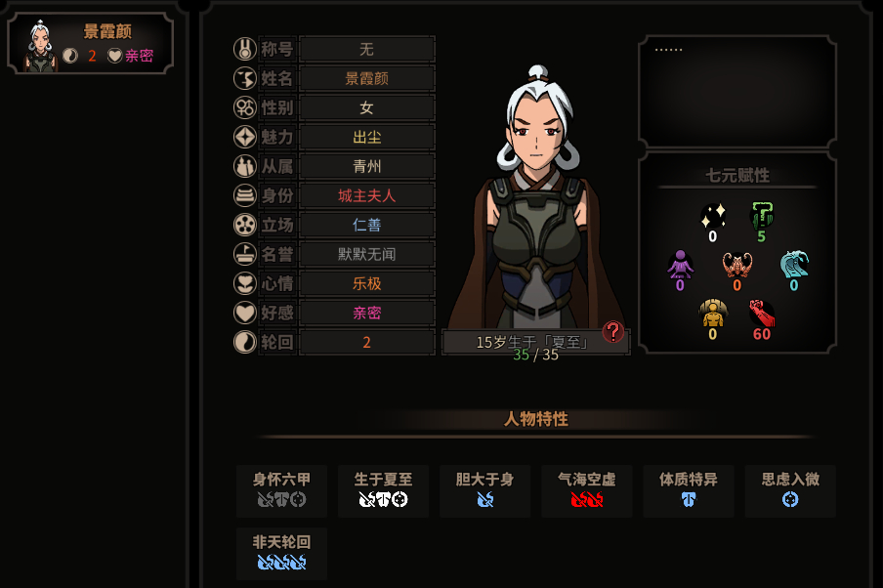Image resolution: width=883 pixels, height=588 pixels.
Task: Click the 称号 title rabbit icon
Action: pos(245,49)
